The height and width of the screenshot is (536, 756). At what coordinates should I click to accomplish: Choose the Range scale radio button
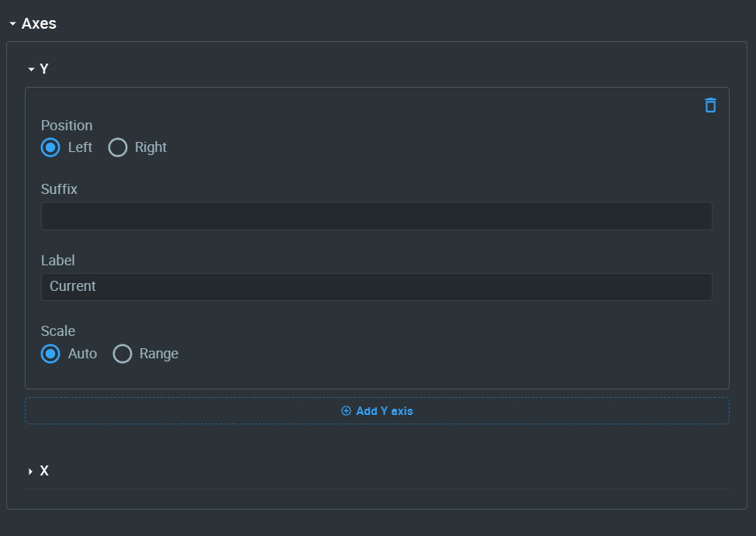point(123,354)
